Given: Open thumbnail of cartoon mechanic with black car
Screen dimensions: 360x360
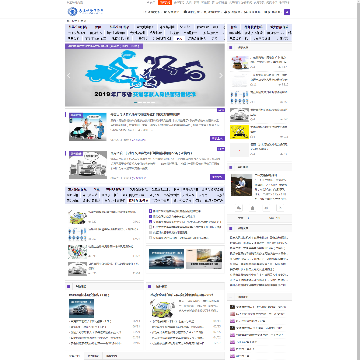Looking at the screenshot, I should [x=88, y=127].
